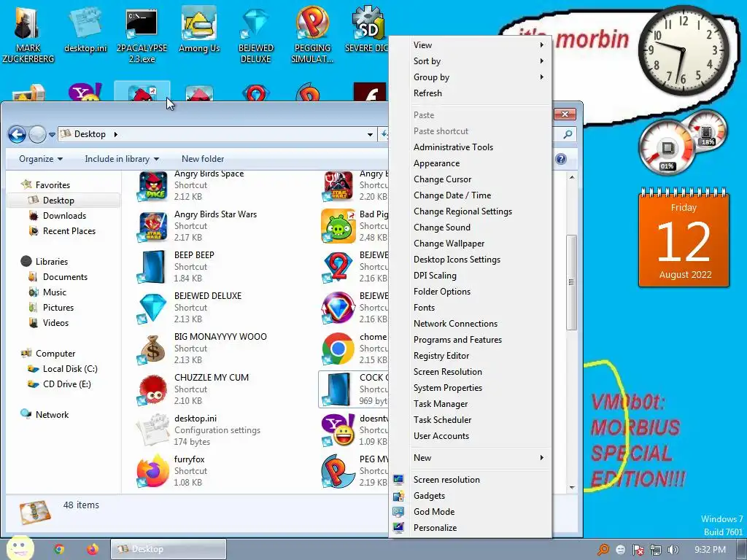Select the furryfox Firefox icon in Explorer
The height and width of the screenshot is (560, 747).
152,472
